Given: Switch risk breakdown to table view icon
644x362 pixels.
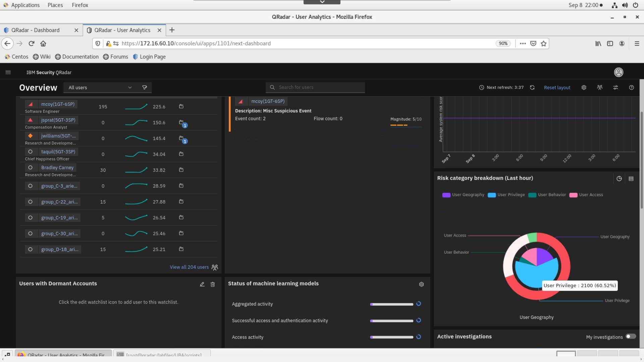Looking at the screenshot, I should pos(631,179).
